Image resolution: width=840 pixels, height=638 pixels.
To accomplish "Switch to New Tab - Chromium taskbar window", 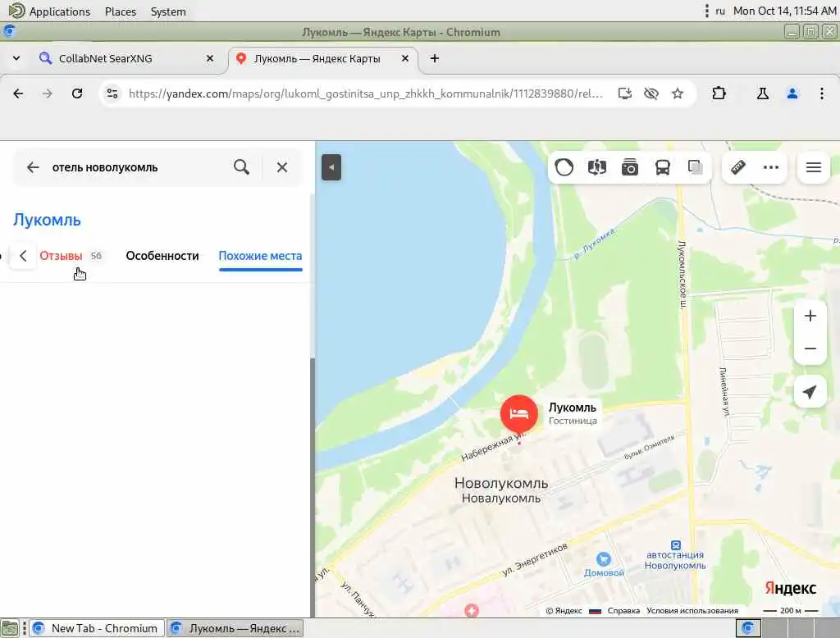I will click(x=95, y=628).
